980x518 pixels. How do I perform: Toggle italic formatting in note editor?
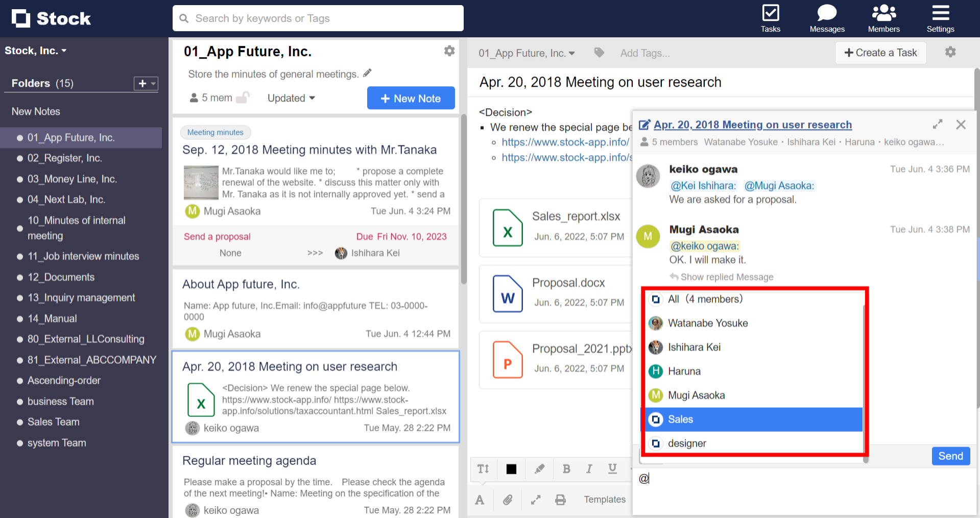pos(589,469)
